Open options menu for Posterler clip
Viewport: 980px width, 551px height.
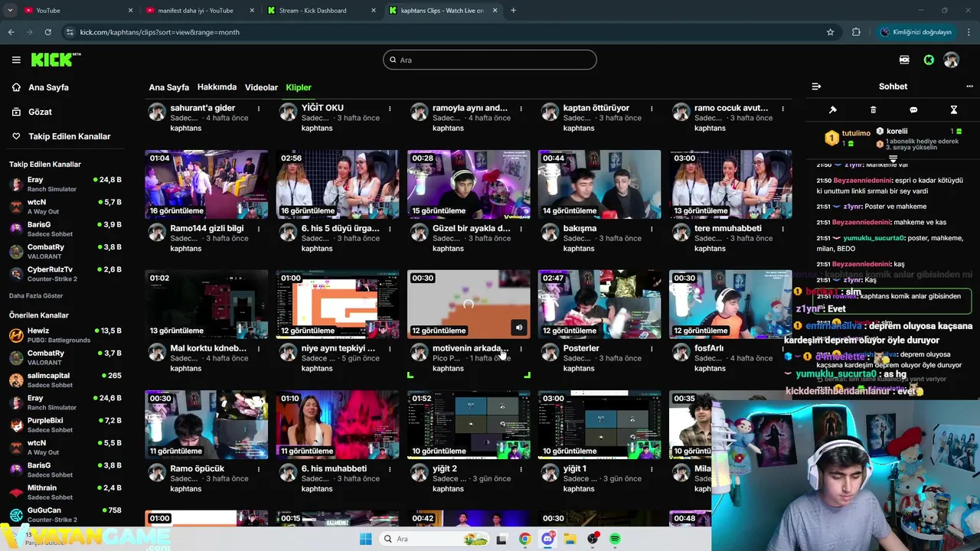pyautogui.click(x=652, y=349)
